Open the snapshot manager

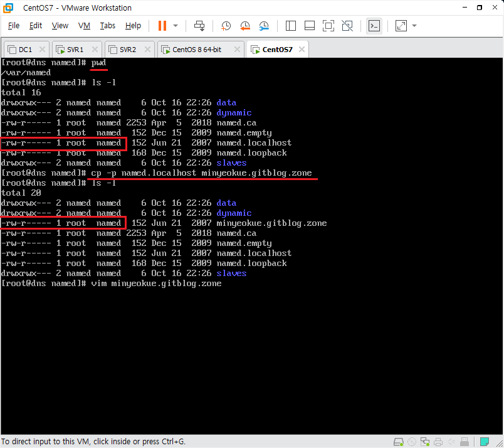coord(264,26)
